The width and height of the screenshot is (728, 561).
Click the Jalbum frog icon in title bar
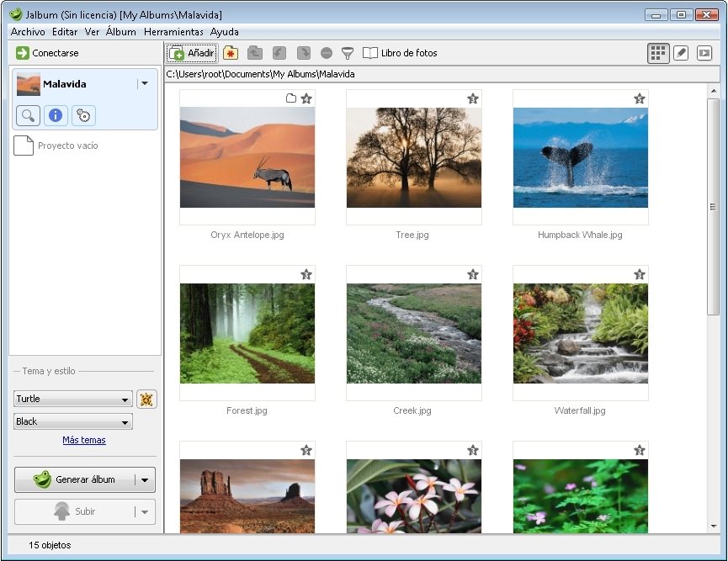[x=16, y=14]
